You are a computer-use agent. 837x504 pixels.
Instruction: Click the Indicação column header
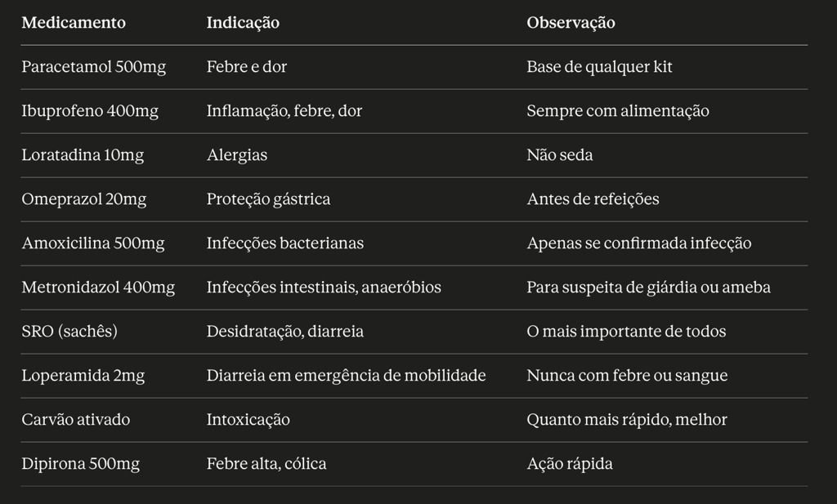243,22
